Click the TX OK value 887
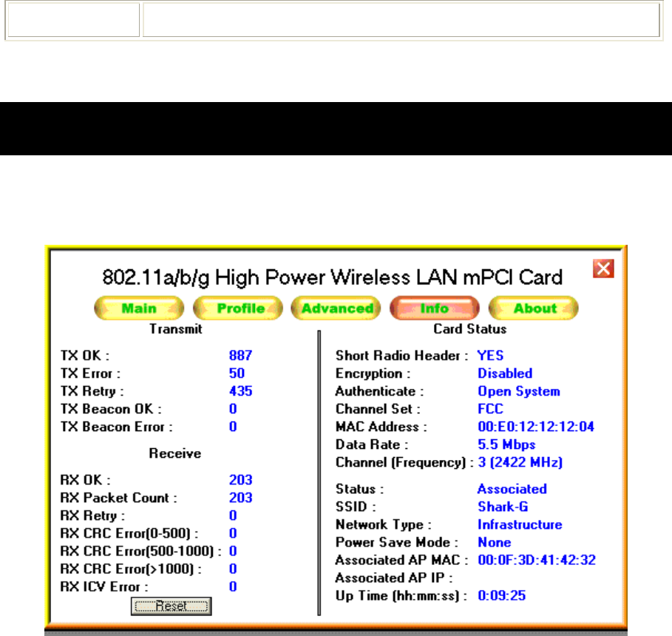 point(240,356)
